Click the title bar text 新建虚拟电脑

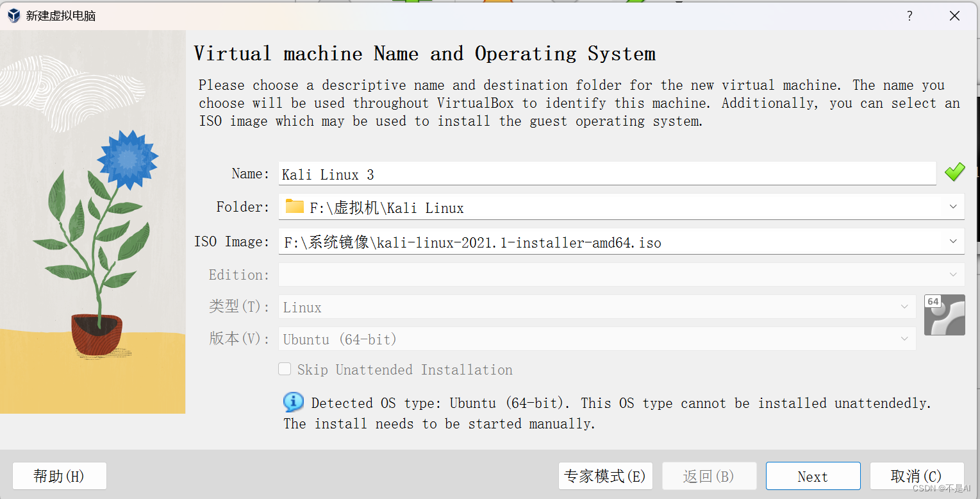[61, 16]
